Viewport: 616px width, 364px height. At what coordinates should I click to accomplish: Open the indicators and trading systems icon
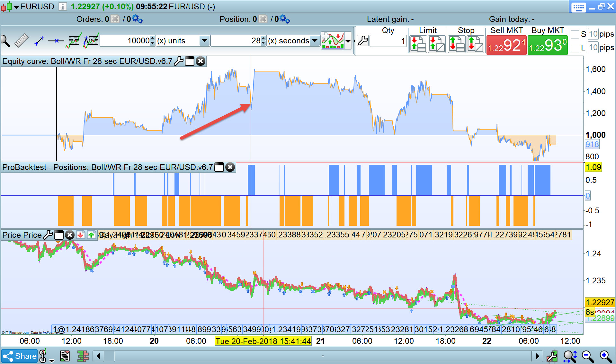[333, 41]
